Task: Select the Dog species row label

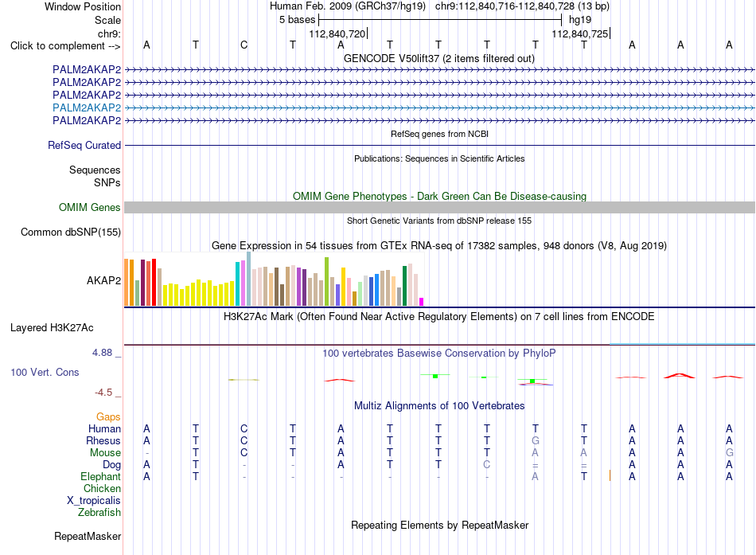Action: pos(112,464)
